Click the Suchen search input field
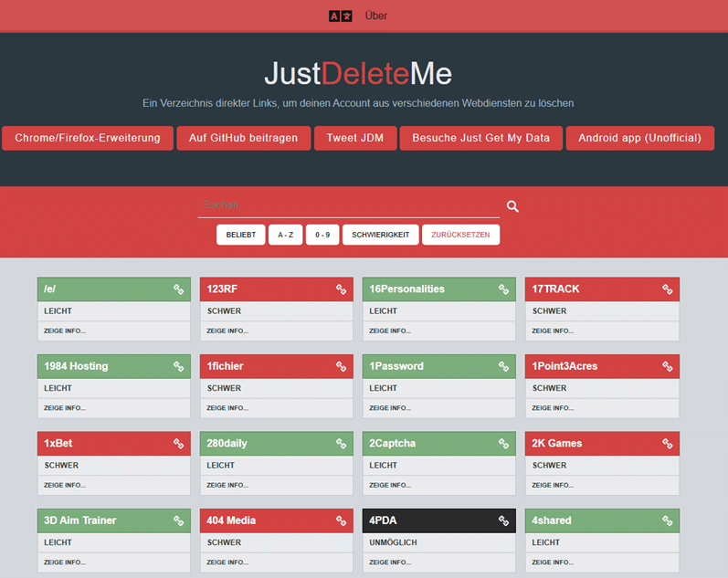The height and width of the screenshot is (578, 728). (347, 205)
